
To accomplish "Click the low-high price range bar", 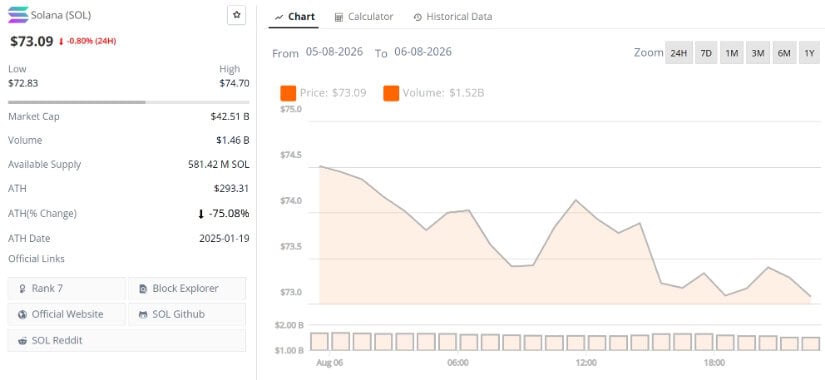I will (x=129, y=102).
